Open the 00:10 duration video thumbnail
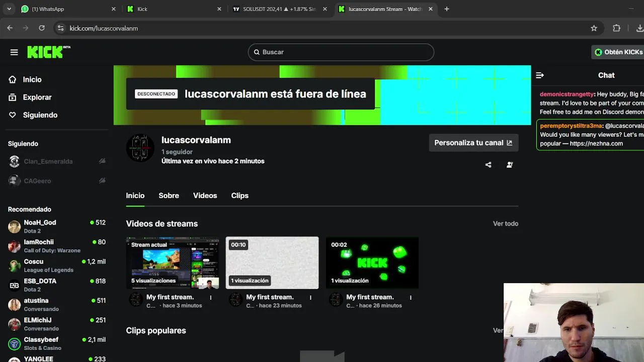 pos(272,263)
